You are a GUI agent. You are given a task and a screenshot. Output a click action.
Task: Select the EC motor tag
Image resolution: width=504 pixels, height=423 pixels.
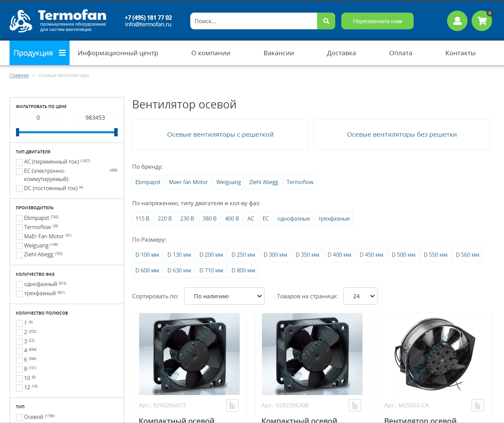266,218
